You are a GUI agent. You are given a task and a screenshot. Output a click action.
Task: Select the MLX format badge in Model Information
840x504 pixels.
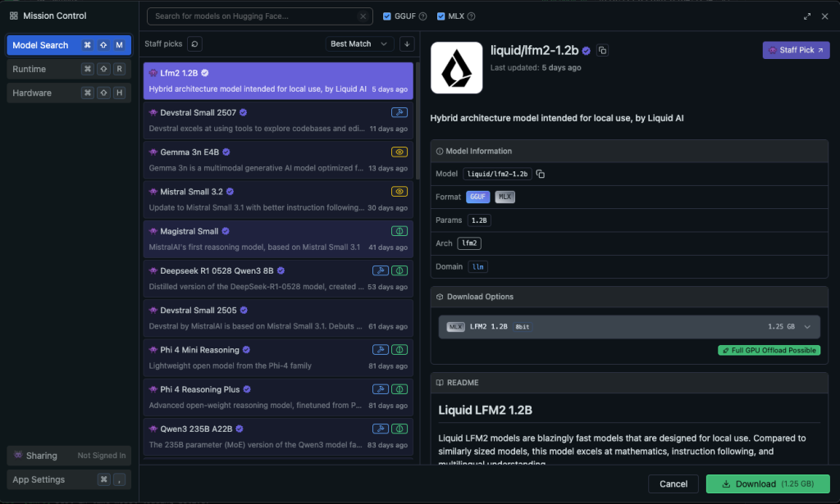[x=504, y=198]
